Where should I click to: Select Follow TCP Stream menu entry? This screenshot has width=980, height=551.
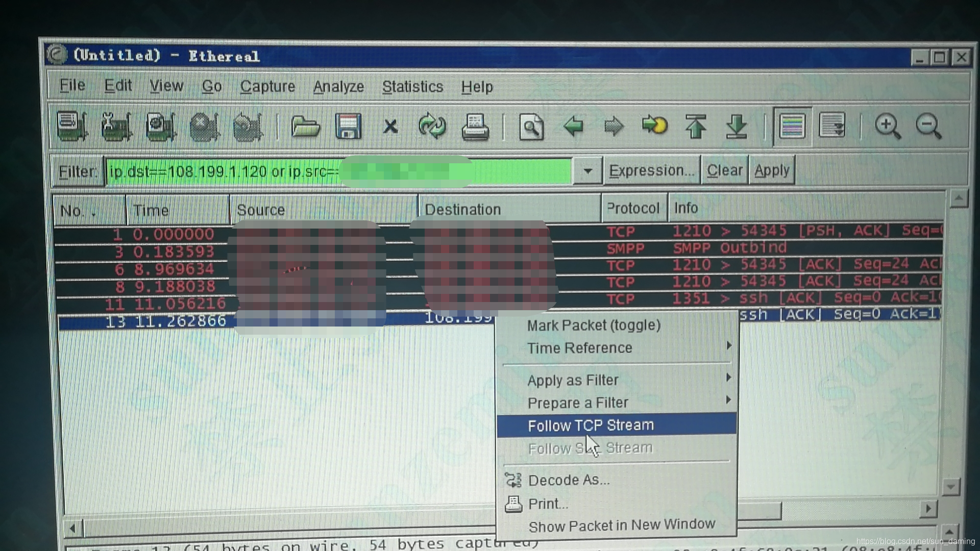tap(591, 425)
